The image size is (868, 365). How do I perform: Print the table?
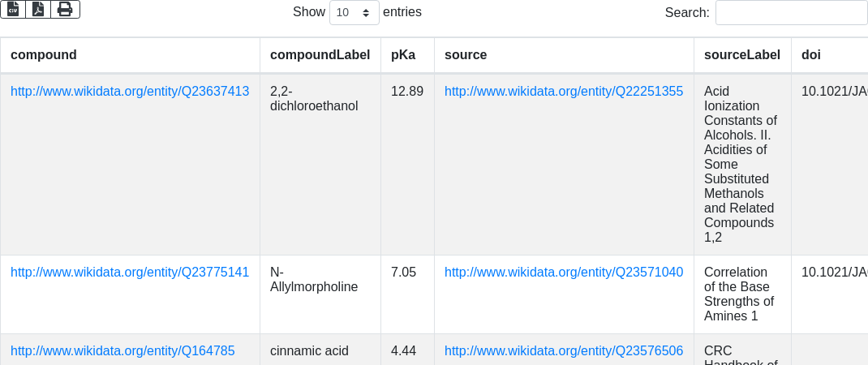tap(65, 9)
